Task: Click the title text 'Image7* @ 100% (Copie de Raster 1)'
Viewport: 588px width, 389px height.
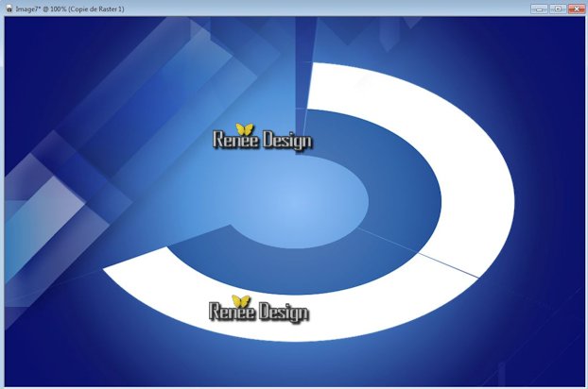Action: tap(70, 9)
